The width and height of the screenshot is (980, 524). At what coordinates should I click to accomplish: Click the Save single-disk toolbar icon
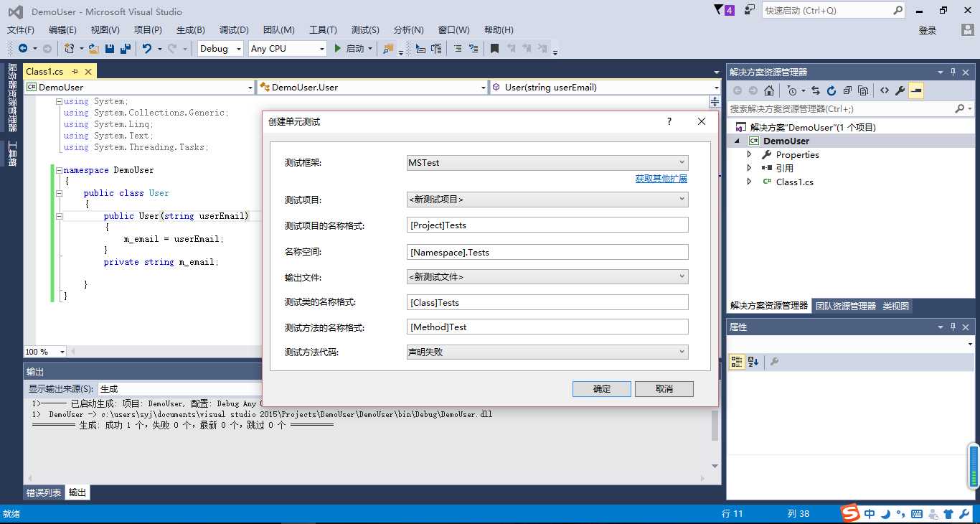coord(110,49)
